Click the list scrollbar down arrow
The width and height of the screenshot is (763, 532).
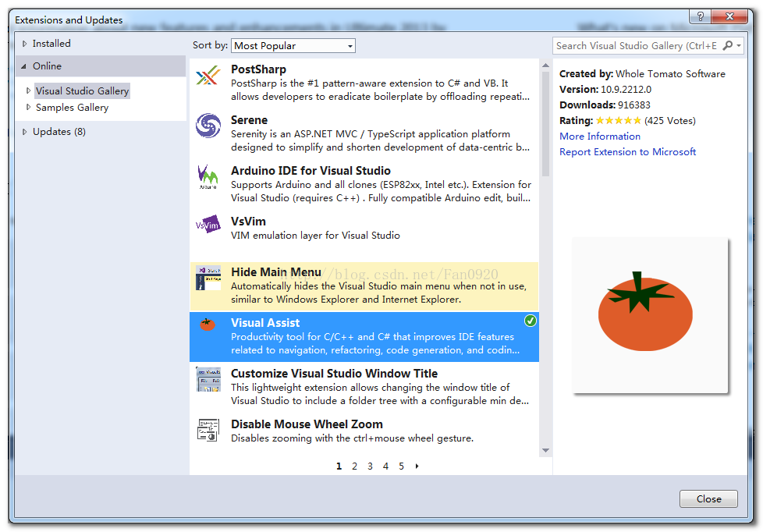tap(545, 451)
